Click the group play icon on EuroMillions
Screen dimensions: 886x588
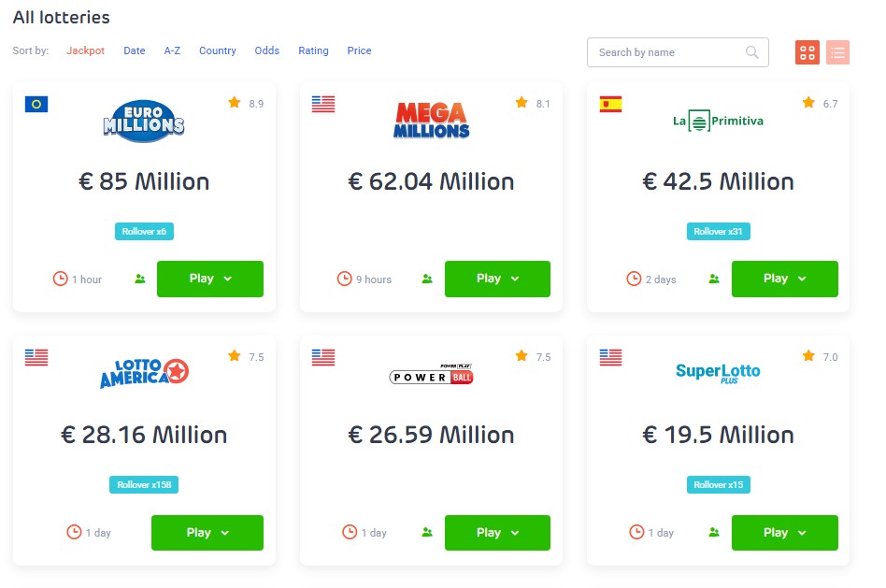tap(140, 279)
